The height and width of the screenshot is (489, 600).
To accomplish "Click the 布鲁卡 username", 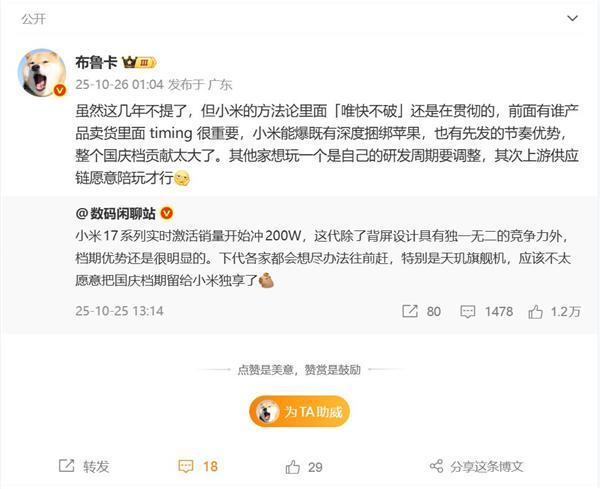I will point(96,62).
